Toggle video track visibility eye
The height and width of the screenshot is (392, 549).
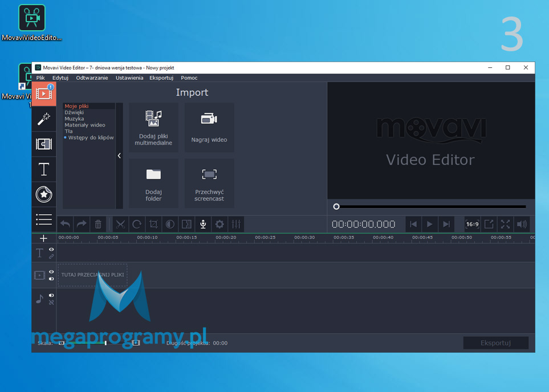[x=51, y=272]
